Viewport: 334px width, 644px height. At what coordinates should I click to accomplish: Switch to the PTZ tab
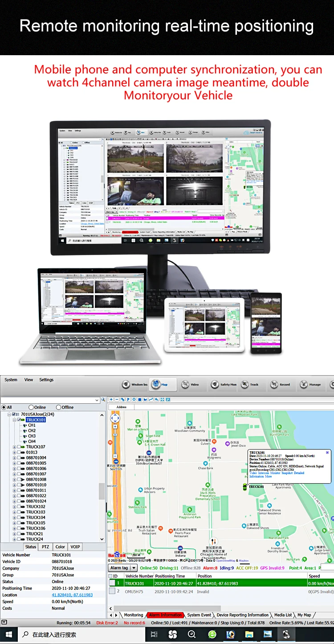coord(45,547)
